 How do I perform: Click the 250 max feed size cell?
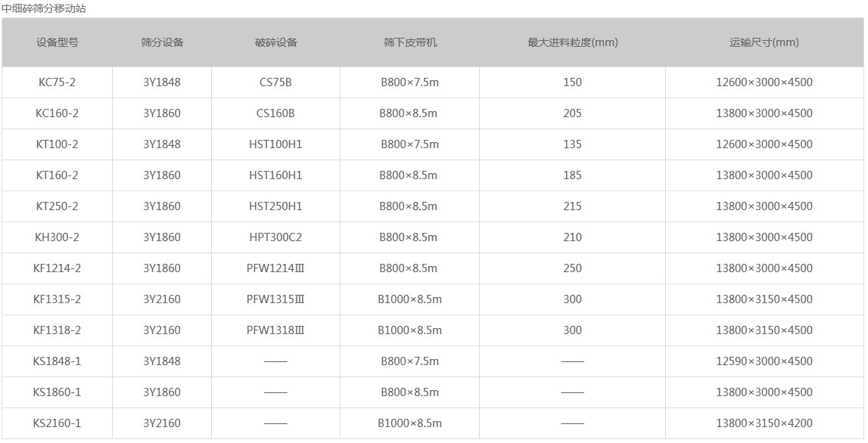tap(572, 268)
